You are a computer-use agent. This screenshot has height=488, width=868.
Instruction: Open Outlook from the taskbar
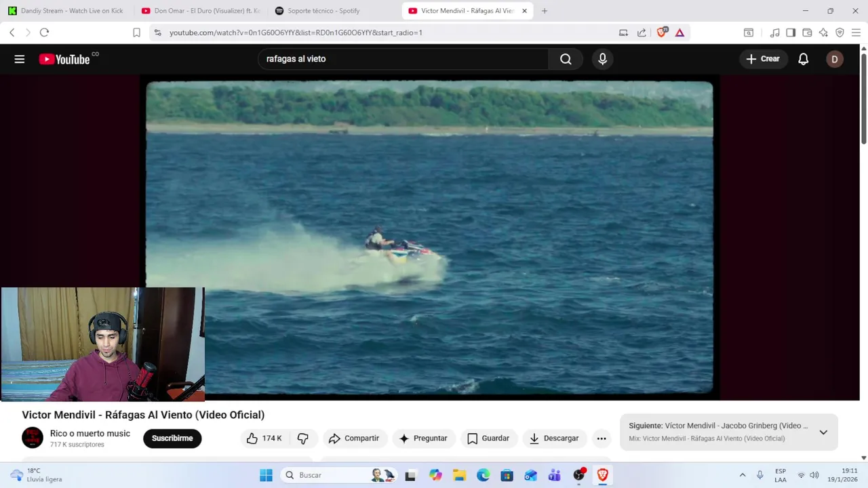[530, 475]
